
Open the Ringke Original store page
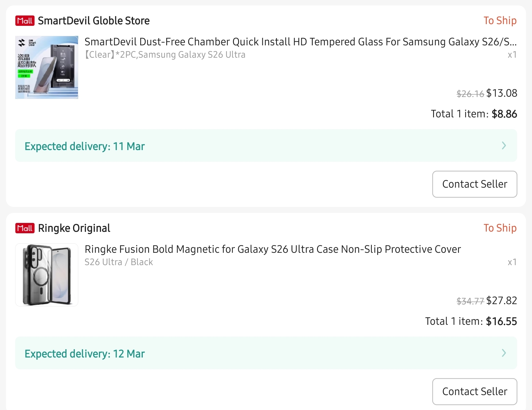click(74, 228)
